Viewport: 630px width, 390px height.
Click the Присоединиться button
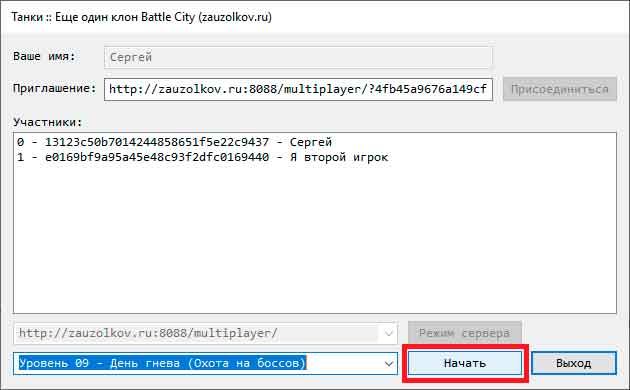tap(559, 89)
